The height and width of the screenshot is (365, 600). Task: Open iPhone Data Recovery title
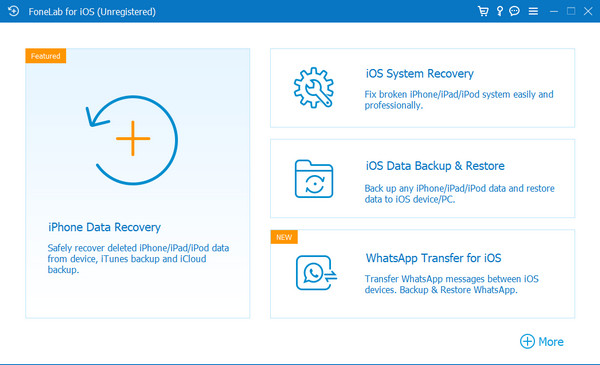[x=104, y=227]
